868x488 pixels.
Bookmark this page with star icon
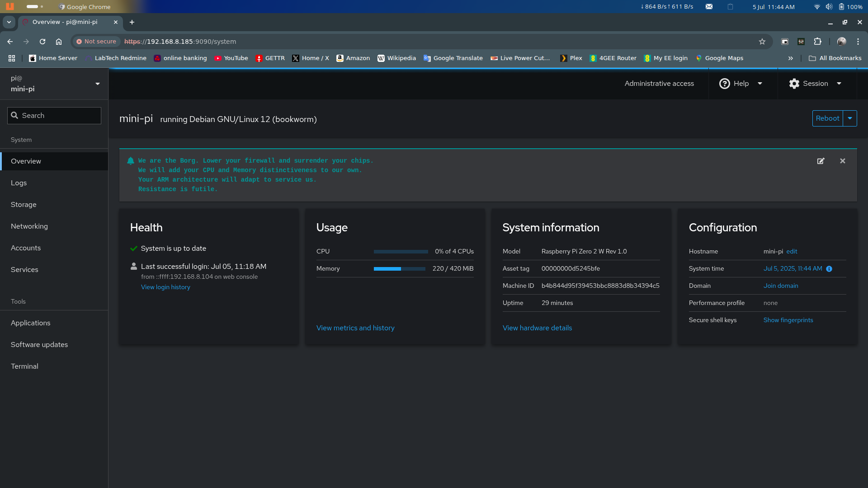[x=762, y=42]
